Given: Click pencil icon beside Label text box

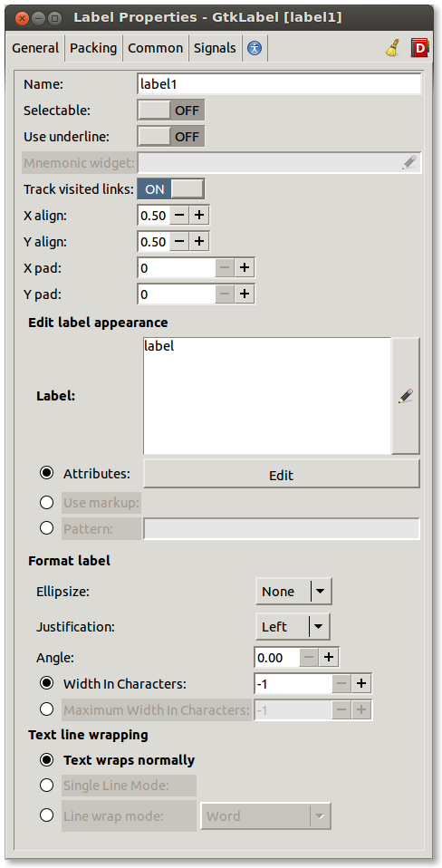Looking at the screenshot, I should [x=406, y=396].
